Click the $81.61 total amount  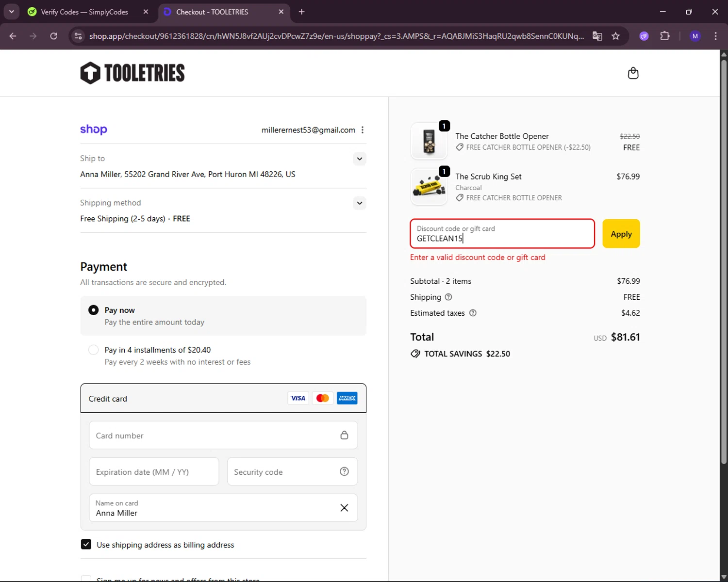point(625,337)
